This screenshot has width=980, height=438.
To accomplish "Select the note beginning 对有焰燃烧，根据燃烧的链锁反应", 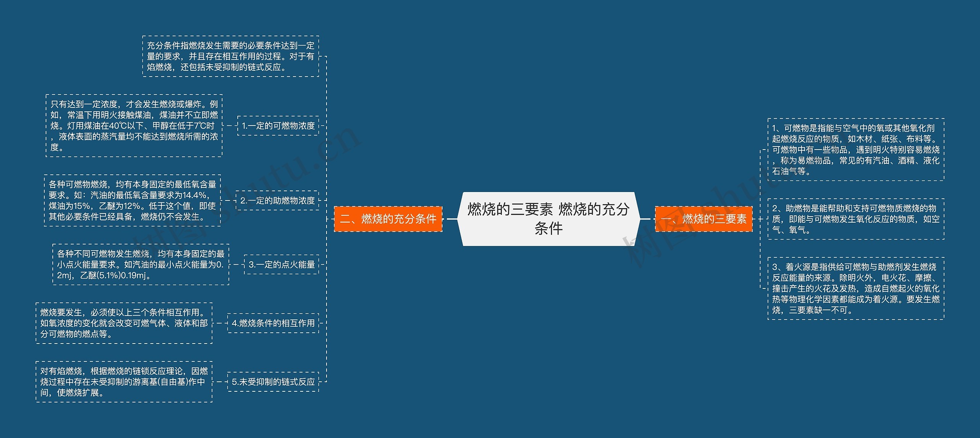I will tap(124, 382).
